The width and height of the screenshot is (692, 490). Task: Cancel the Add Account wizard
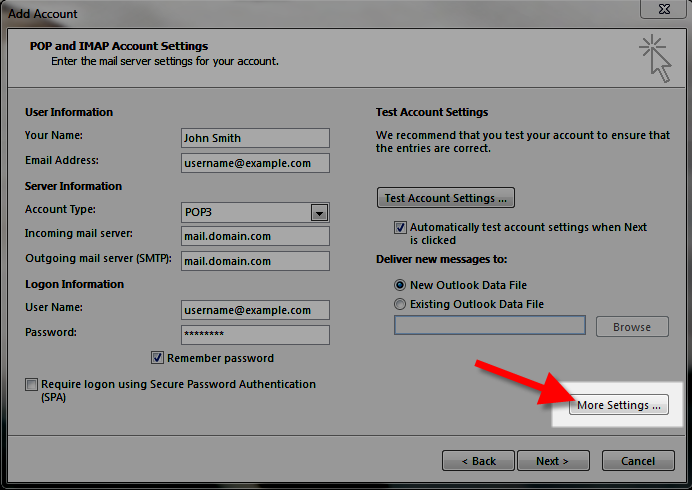[x=638, y=461]
